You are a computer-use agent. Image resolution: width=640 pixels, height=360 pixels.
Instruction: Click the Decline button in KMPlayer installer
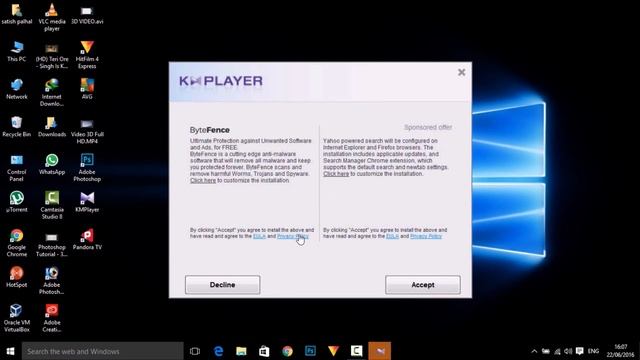click(222, 285)
